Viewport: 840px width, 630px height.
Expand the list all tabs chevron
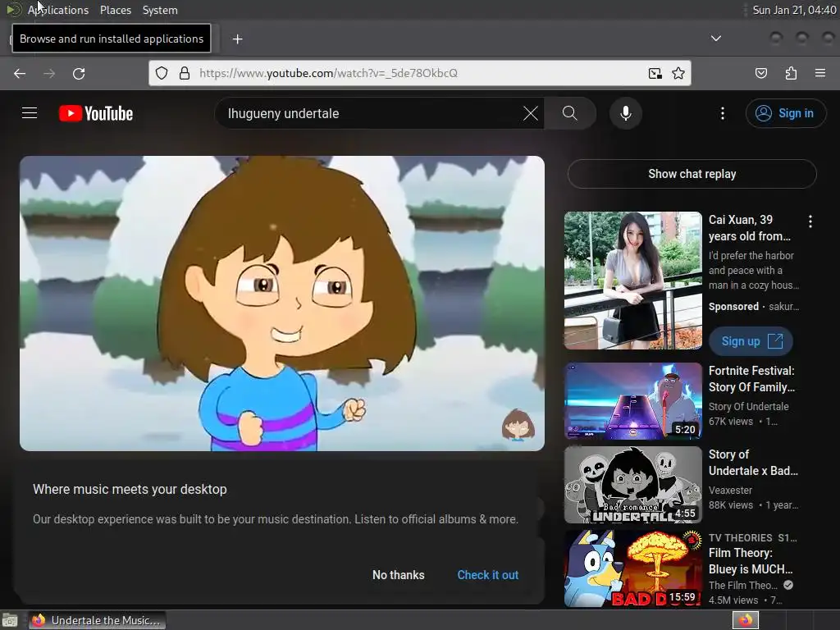coord(715,39)
